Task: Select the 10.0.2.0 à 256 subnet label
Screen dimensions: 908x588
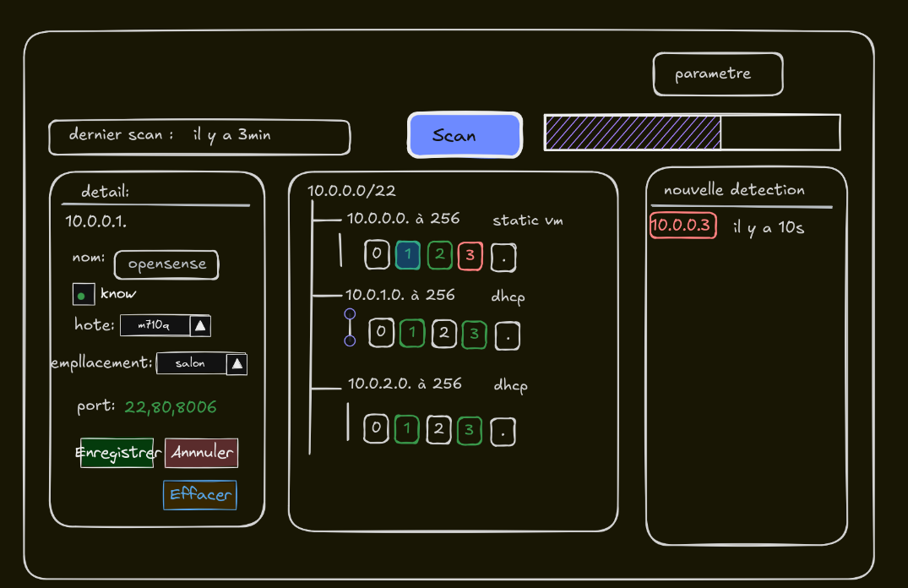Action: click(405, 384)
